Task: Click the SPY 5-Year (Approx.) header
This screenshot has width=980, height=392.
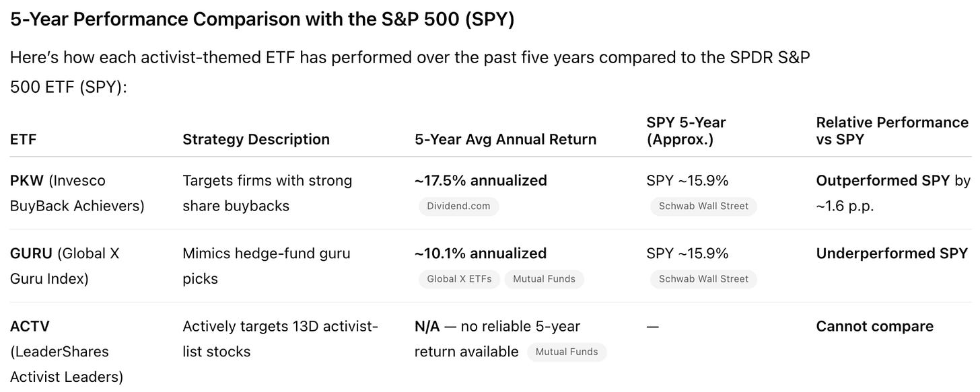Action: [x=686, y=131]
